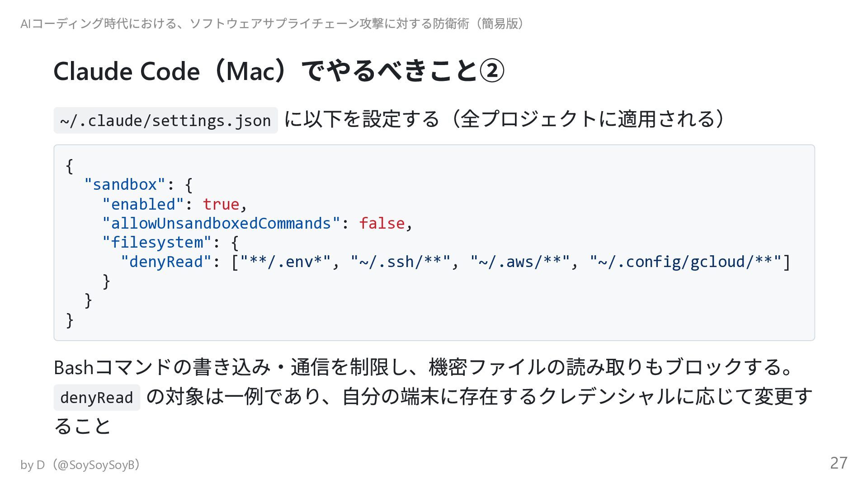This screenshot has width=868, height=488.
Task: Click the opening brace on the code's first line
Action: click(69, 166)
